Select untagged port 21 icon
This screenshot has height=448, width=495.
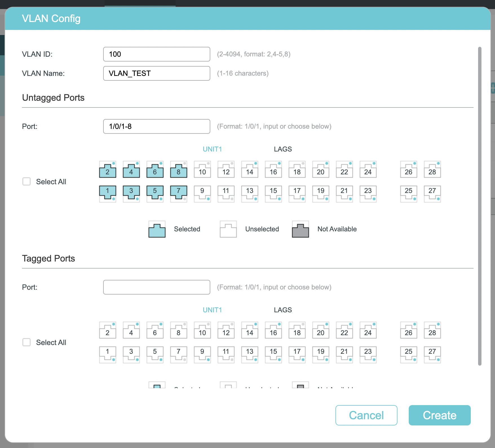point(344,194)
